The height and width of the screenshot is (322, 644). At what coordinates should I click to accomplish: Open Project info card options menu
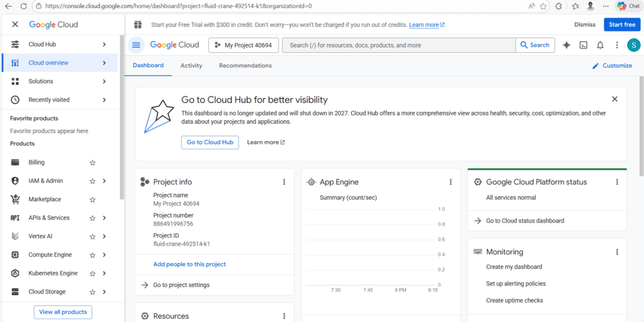[284, 182]
